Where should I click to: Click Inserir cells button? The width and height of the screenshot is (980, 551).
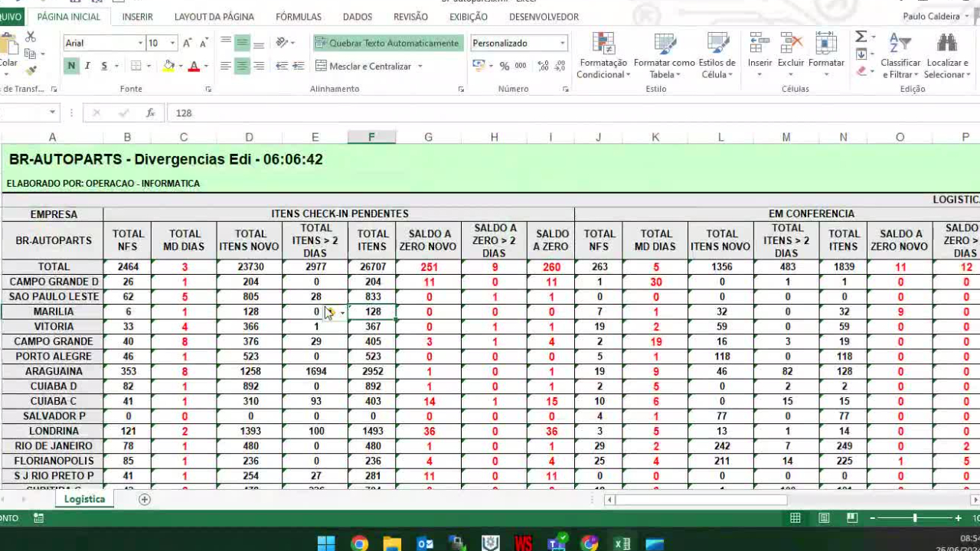click(759, 55)
